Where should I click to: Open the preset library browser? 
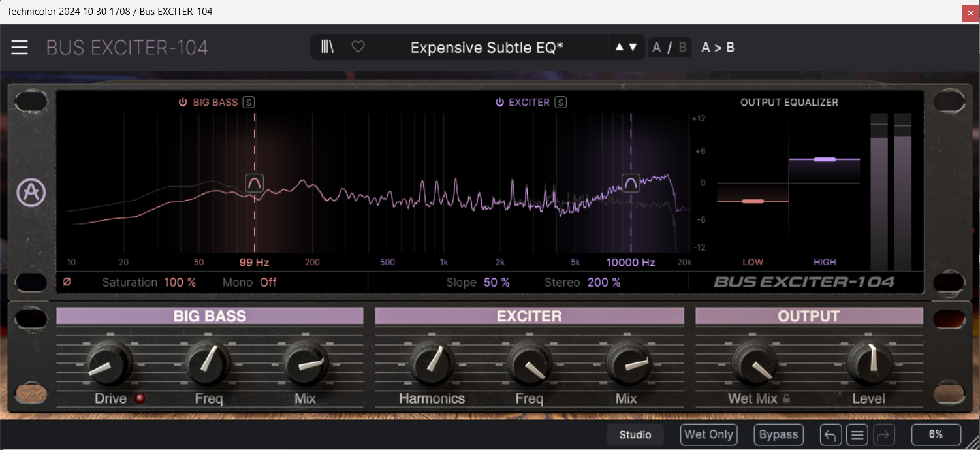328,47
